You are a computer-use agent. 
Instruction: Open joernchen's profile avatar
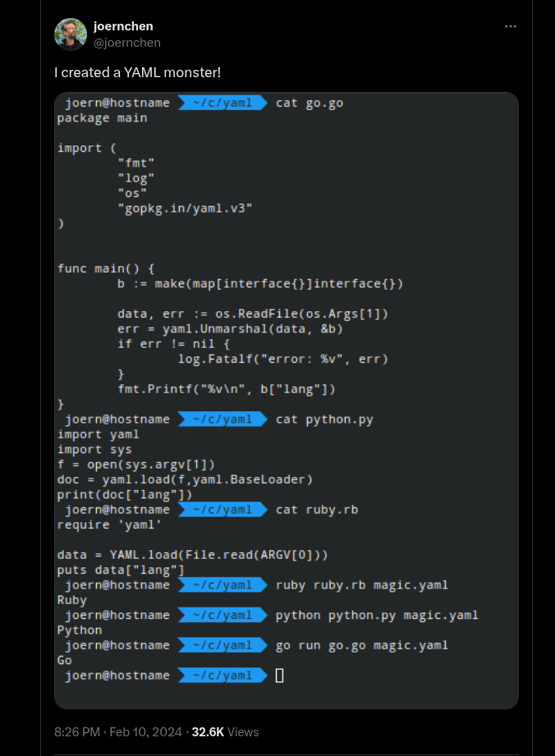pos(71,34)
